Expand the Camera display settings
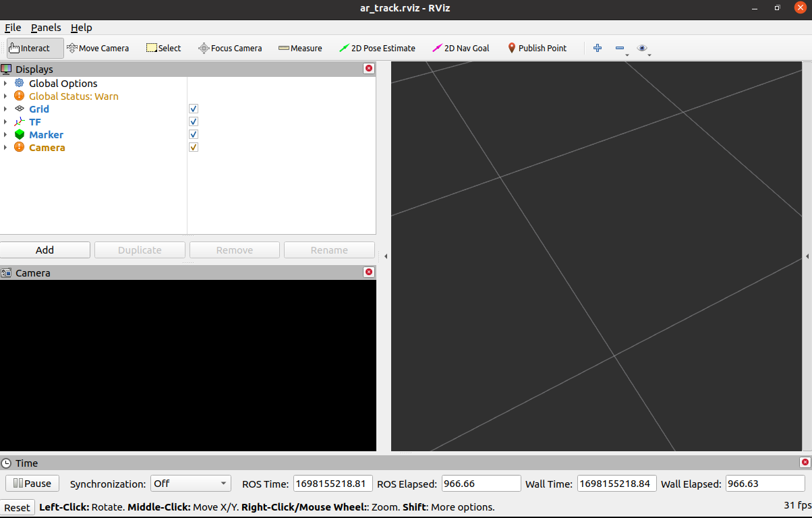Viewport: 812px width, 518px height. (6, 147)
